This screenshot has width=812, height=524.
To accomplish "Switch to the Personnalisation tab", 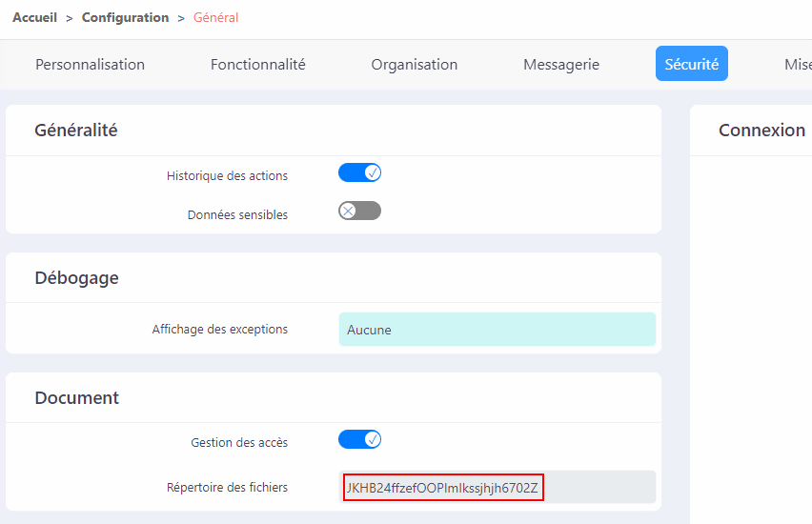I will click(91, 64).
